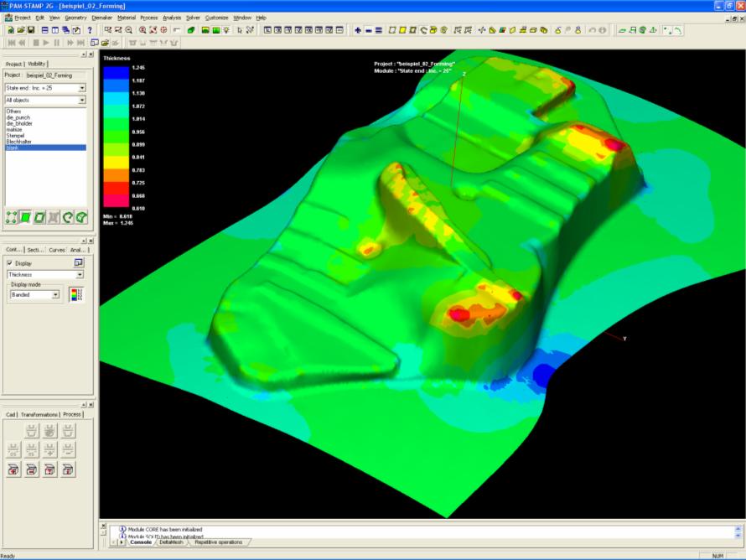Toggle the Display checkbox
The width and height of the screenshot is (746, 560).
(10, 262)
